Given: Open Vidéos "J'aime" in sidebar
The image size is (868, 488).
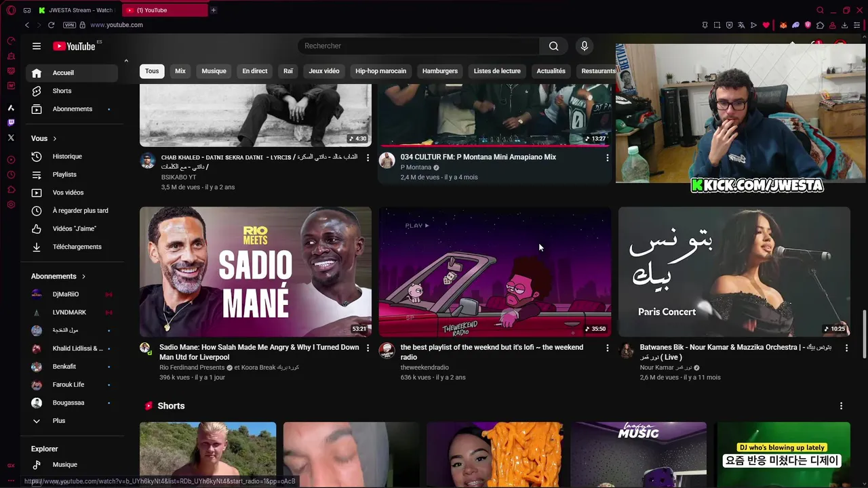Looking at the screenshot, I should coord(71,229).
